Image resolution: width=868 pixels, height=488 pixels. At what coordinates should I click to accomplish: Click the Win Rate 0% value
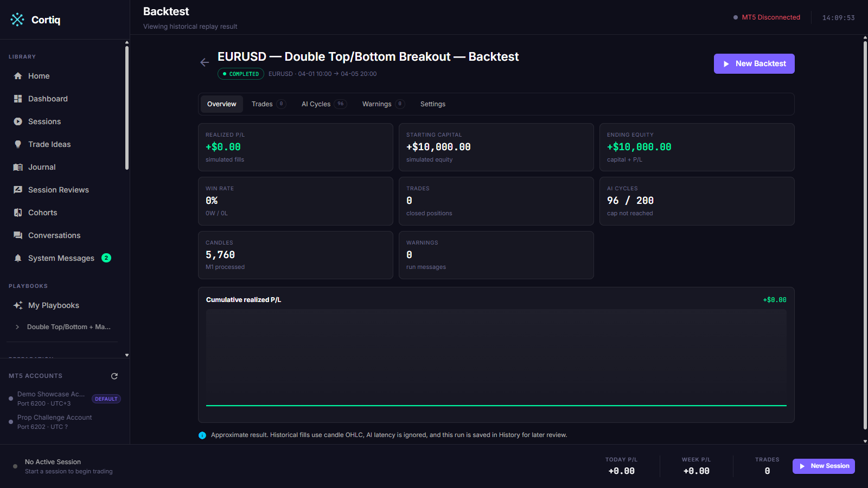click(212, 201)
